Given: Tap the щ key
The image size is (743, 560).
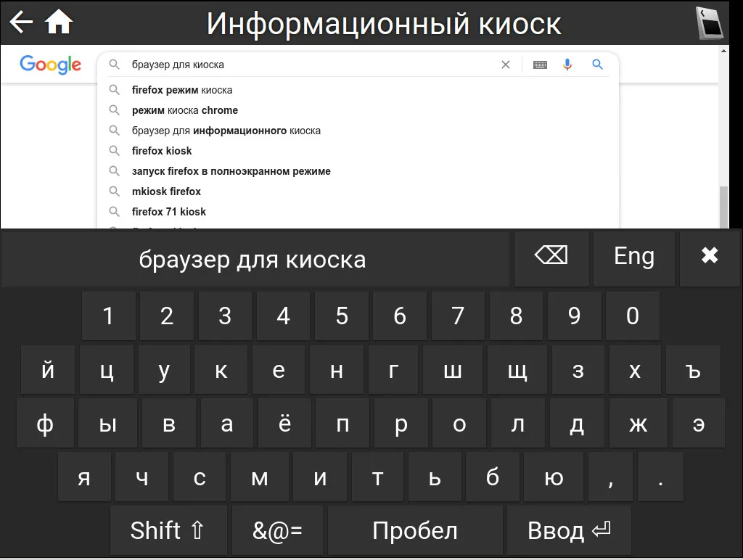Looking at the screenshot, I should coord(517,369).
